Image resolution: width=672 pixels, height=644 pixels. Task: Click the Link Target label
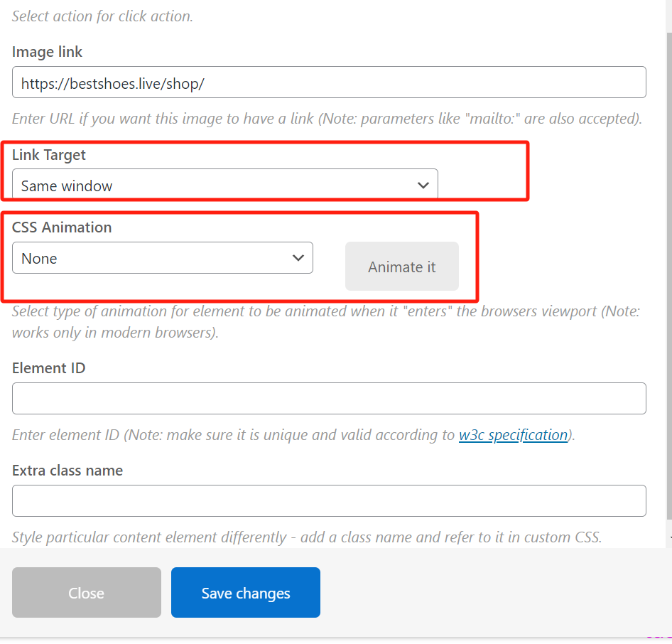click(49, 154)
